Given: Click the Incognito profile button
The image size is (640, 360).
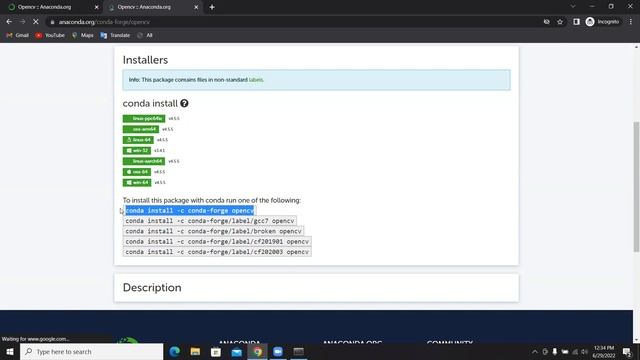Looking at the screenshot, I should [602, 22].
